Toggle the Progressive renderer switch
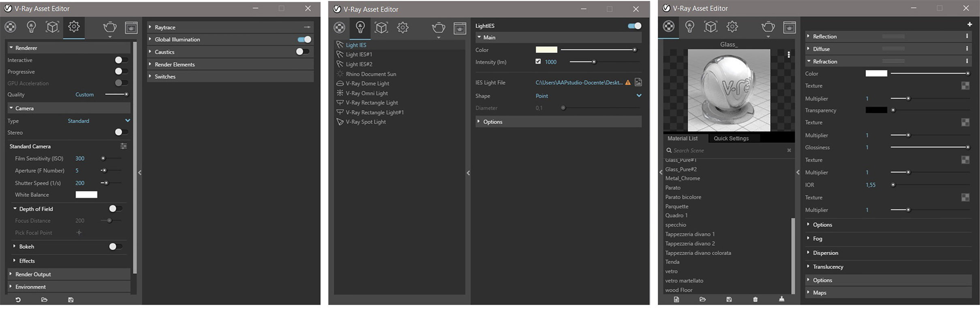This screenshot has width=980, height=311. [121, 71]
